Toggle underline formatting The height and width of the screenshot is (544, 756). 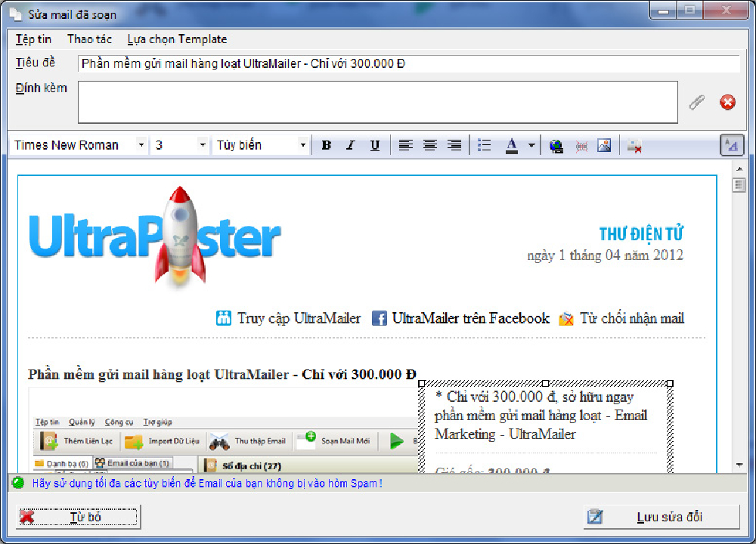(375, 145)
